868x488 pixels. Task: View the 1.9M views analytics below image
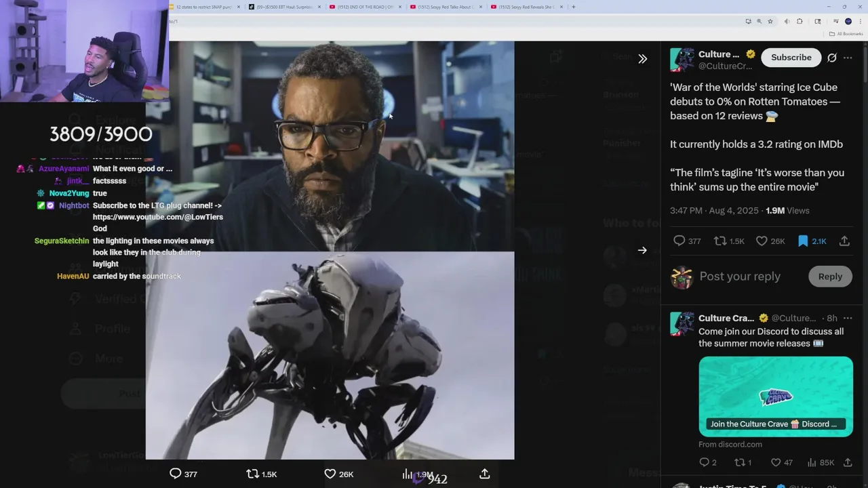417,474
